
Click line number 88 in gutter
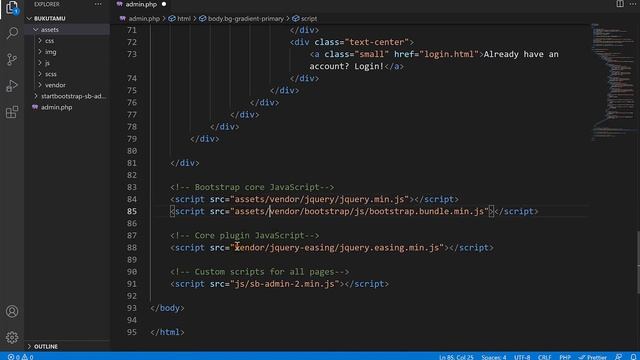point(132,248)
